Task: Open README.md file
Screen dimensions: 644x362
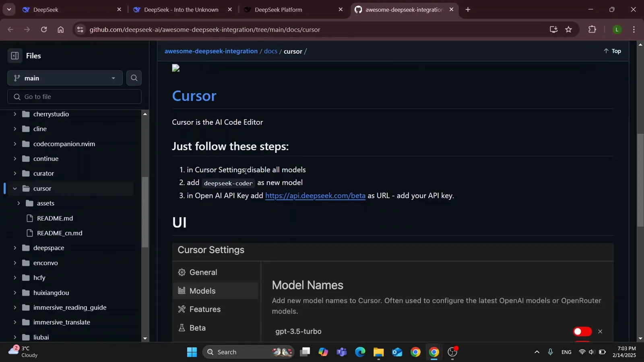Action: coord(55,218)
